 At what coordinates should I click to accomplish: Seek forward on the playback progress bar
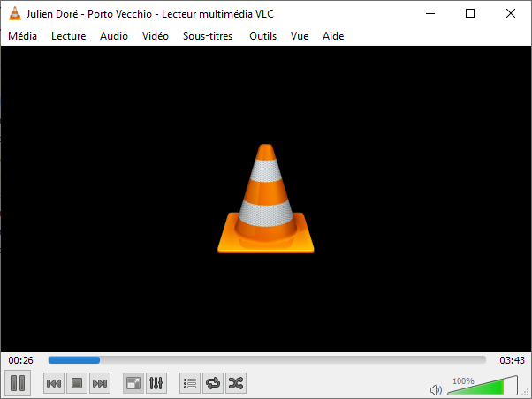tap(267, 360)
